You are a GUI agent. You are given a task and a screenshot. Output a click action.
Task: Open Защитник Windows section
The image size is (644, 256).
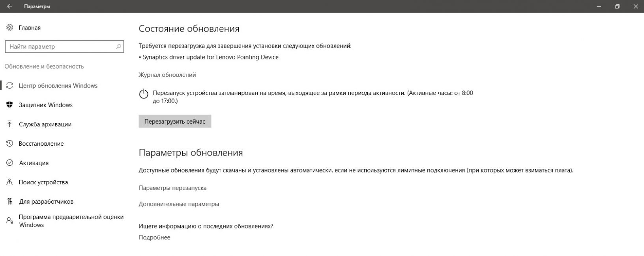pyautogui.click(x=46, y=105)
